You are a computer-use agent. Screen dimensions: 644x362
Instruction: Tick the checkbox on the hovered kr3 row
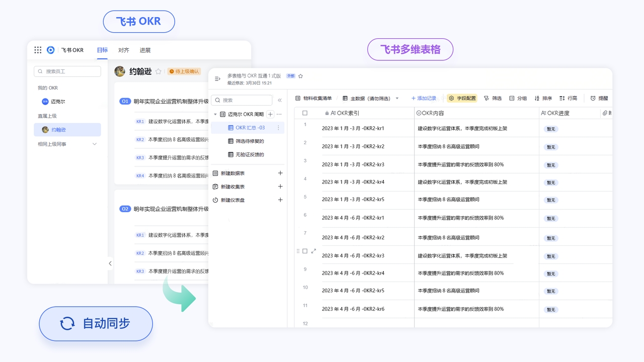(305, 251)
